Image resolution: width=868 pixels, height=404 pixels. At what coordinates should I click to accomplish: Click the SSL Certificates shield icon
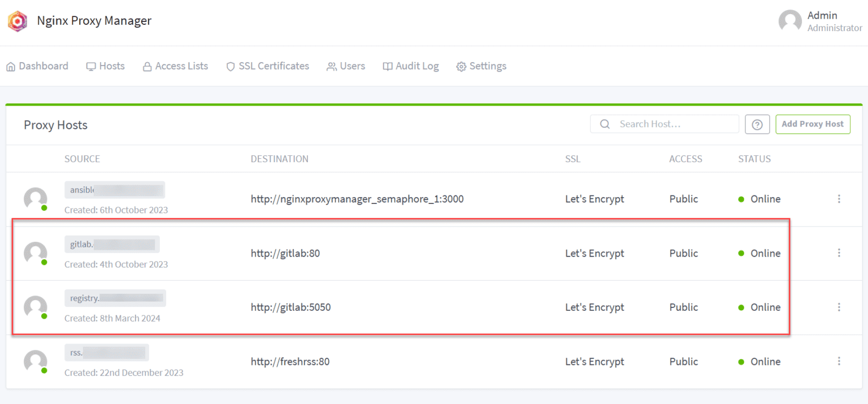(230, 66)
